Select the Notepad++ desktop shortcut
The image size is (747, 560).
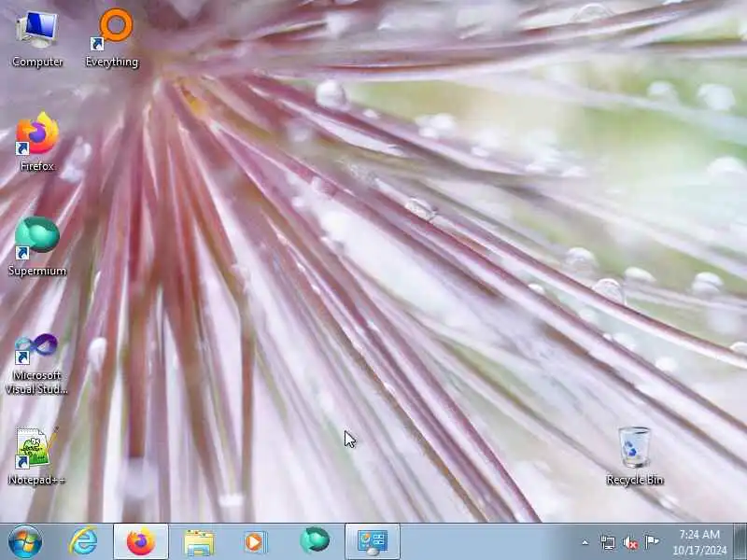coord(37,455)
